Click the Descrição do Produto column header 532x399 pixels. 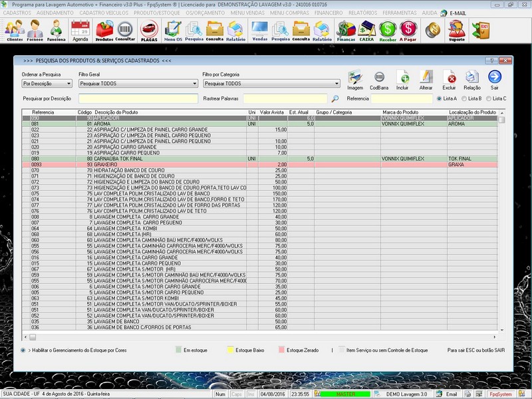tap(116, 112)
